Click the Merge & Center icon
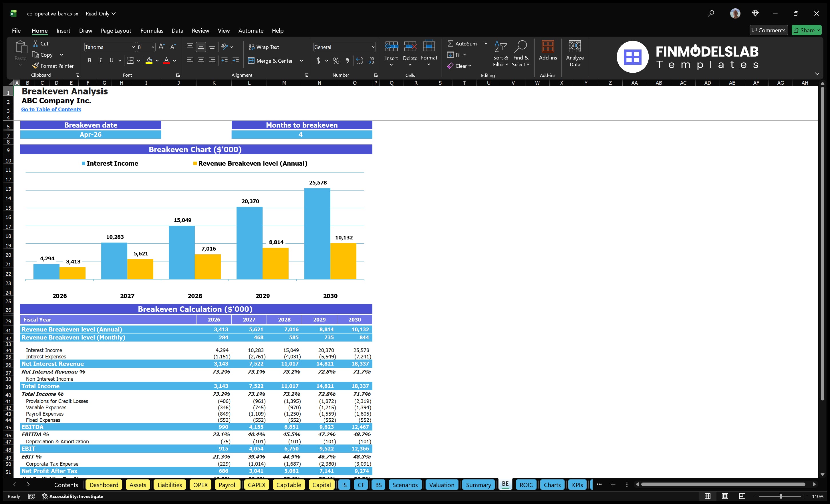The image size is (830, 504). coord(252,61)
